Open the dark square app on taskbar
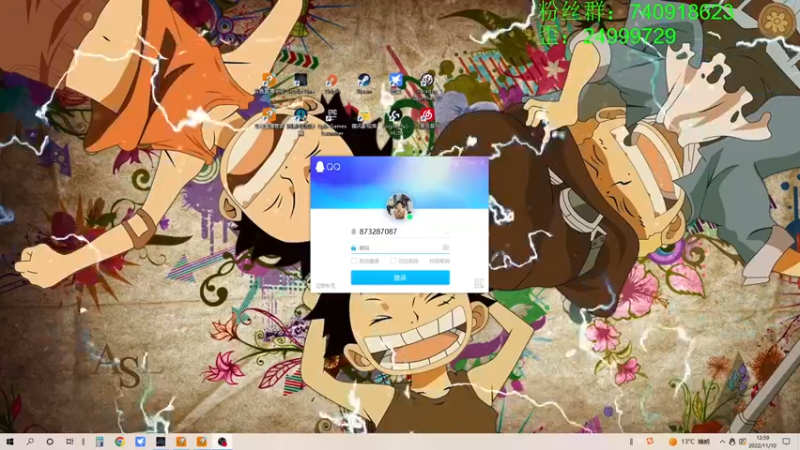The width and height of the screenshot is (800, 450). coord(161,441)
